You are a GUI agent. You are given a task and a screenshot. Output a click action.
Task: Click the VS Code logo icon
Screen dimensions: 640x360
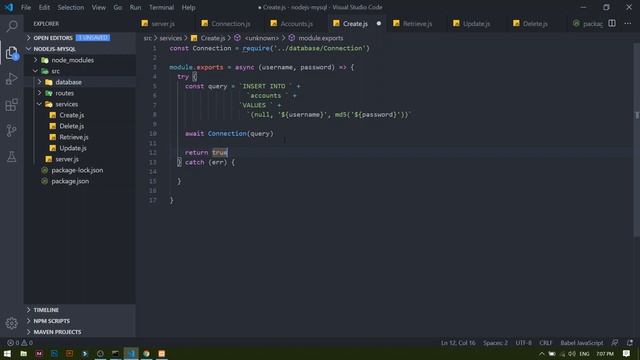click(x=9, y=7)
